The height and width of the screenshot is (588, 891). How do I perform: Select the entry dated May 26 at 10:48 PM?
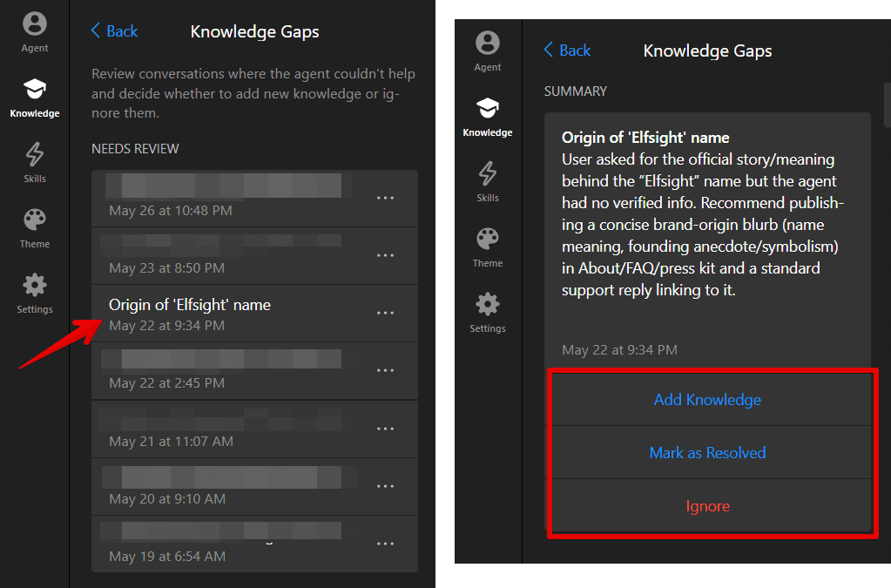[x=254, y=199]
